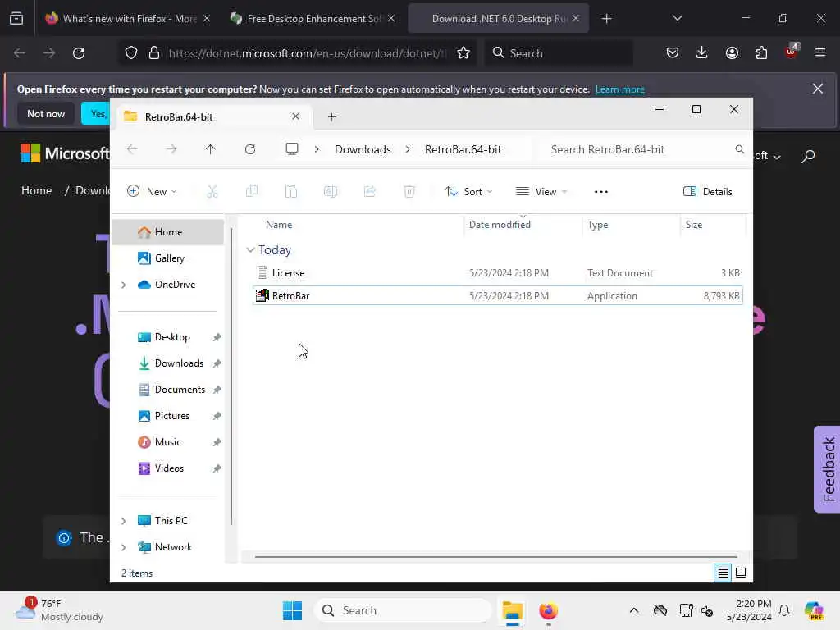The width and height of the screenshot is (840, 630).
Task: Open Gallery in the navigation pane
Action: click(169, 258)
